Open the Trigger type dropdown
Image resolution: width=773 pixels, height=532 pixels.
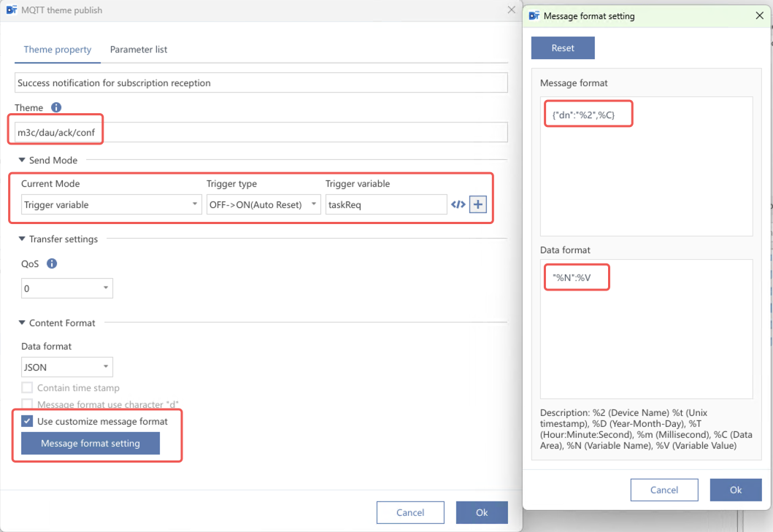tap(264, 205)
